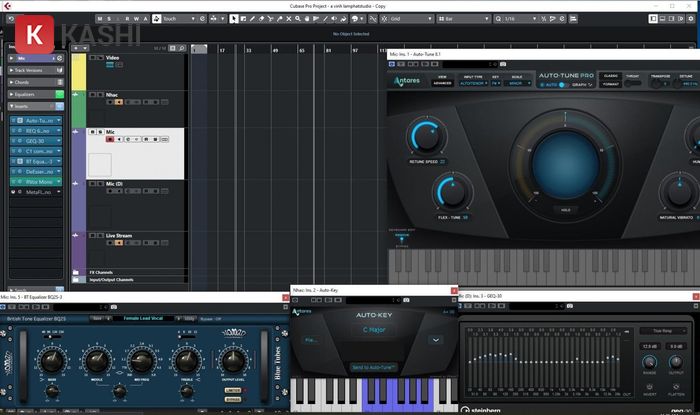The height and width of the screenshot is (415, 700).
Task: Toggle global Write automation W button
Action: point(136,19)
